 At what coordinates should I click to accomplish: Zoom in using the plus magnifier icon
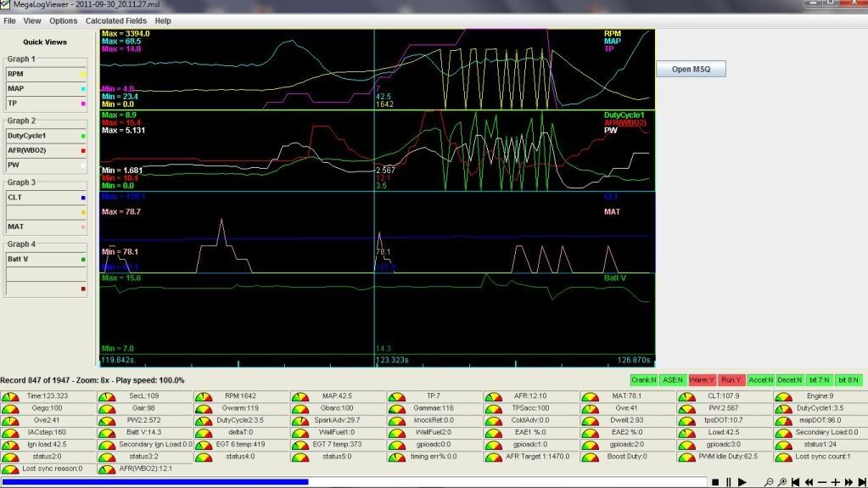[x=781, y=482]
